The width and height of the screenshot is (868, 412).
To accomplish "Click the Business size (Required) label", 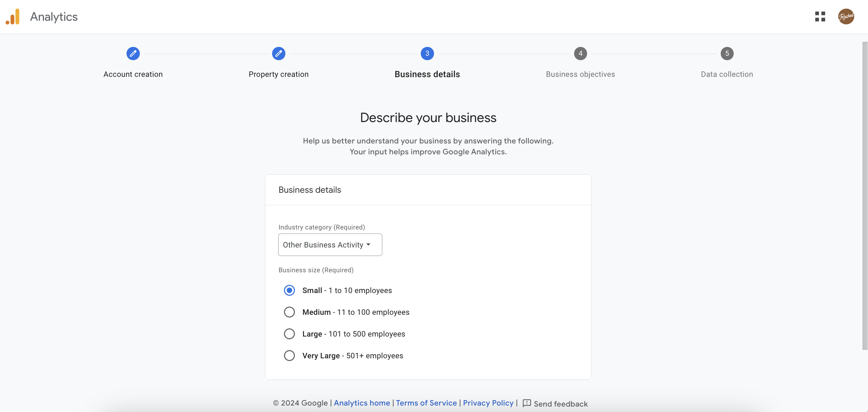I will click(316, 270).
